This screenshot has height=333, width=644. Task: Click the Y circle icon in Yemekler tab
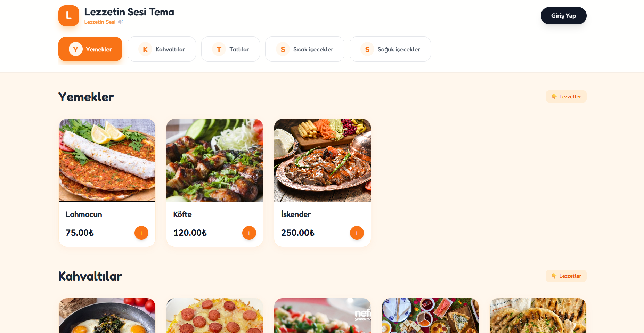click(x=75, y=49)
